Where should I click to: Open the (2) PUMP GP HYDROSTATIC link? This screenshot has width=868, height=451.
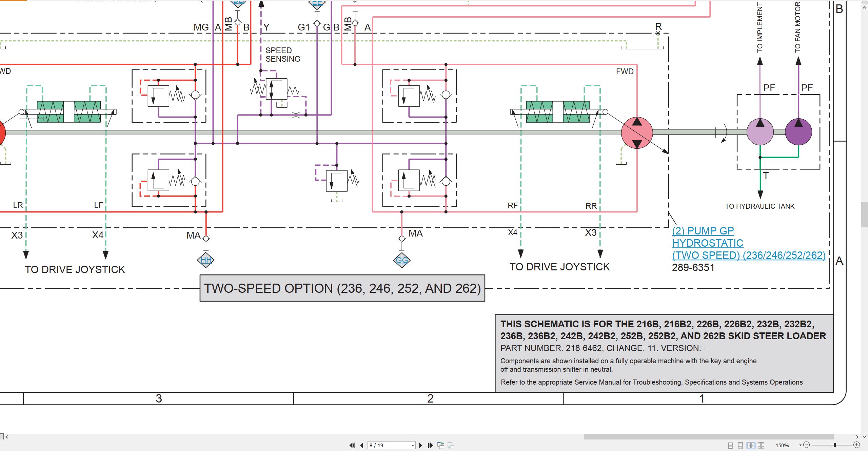[x=749, y=243]
